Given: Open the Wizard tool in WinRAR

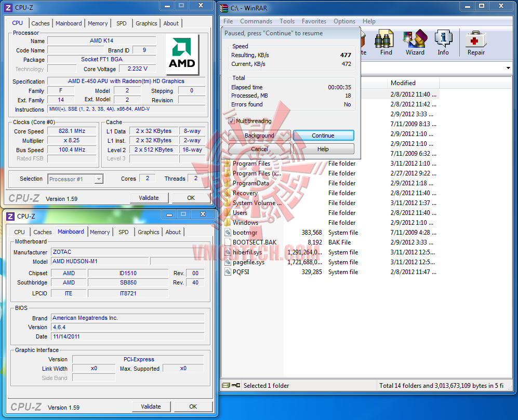Looking at the screenshot, I should click(x=415, y=43).
